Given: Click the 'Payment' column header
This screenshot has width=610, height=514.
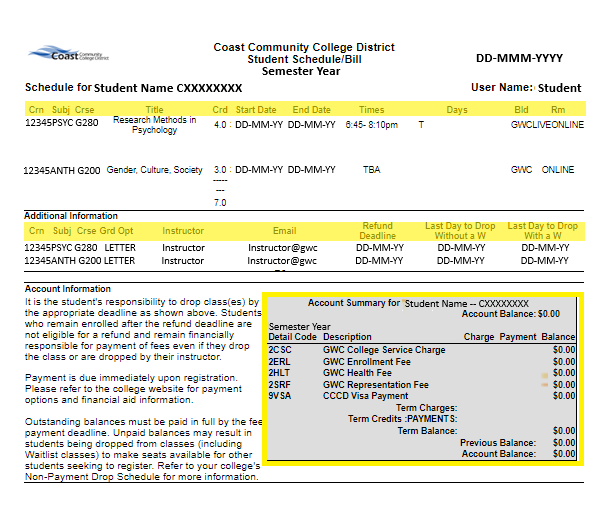Looking at the screenshot, I should (x=518, y=337).
